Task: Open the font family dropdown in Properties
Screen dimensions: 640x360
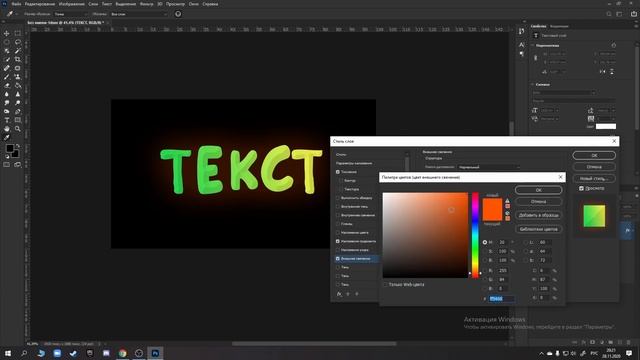Action: pyautogui.click(x=563, y=93)
